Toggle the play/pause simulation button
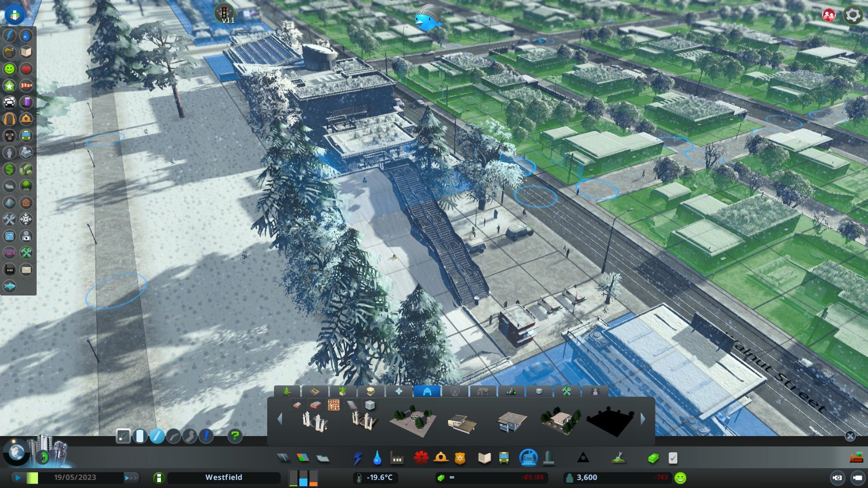 coord(18,478)
